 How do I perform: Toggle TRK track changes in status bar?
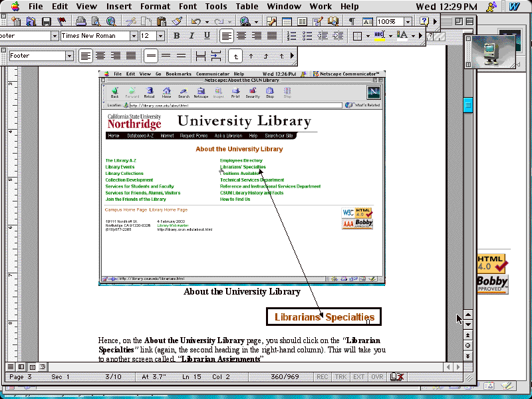coord(340,377)
